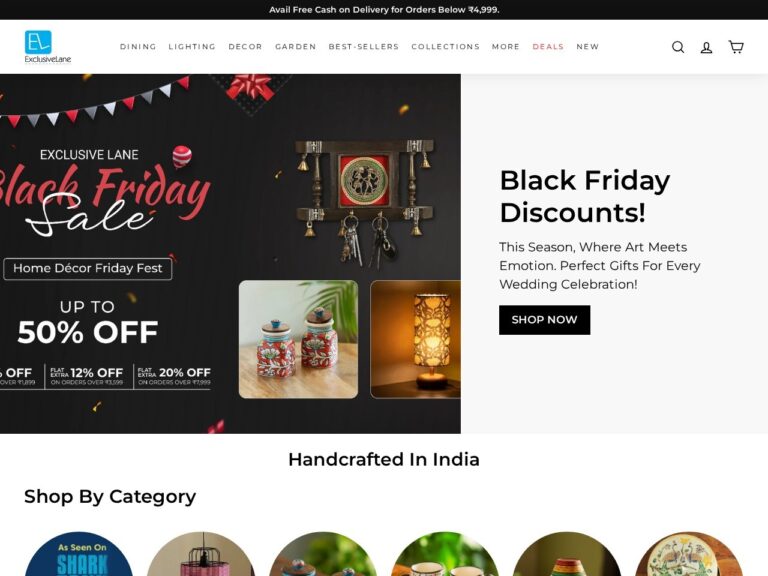Viewport: 768px width, 576px height.
Task: Open the Lighting menu
Action: tap(192, 47)
